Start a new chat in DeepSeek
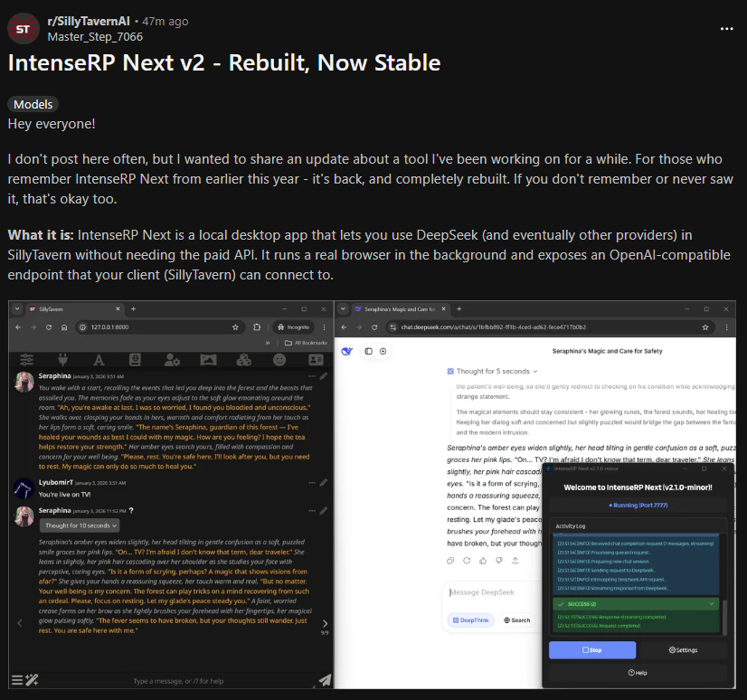The height and width of the screenshot is (700, 747). pos(383,351)
